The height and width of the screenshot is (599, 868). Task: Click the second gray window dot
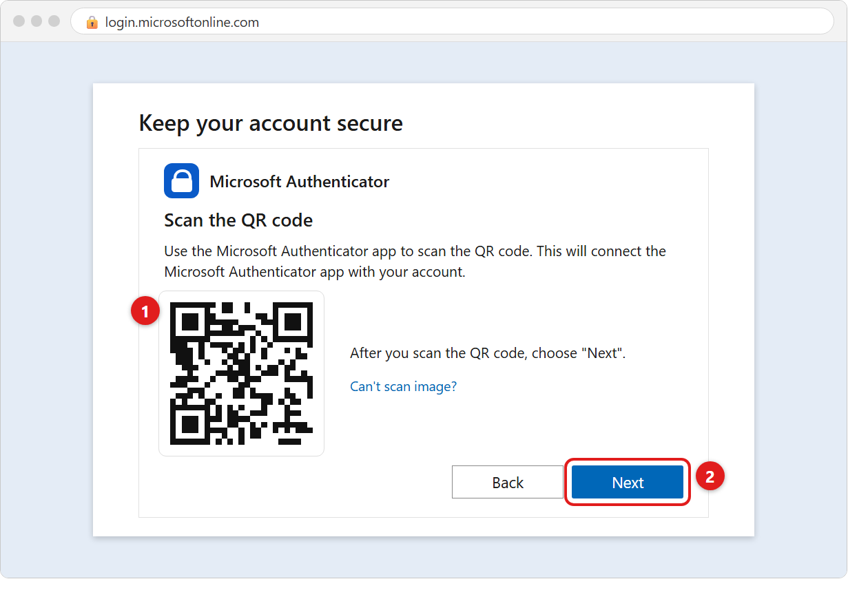pyautogui.click(x=37, y=21)
